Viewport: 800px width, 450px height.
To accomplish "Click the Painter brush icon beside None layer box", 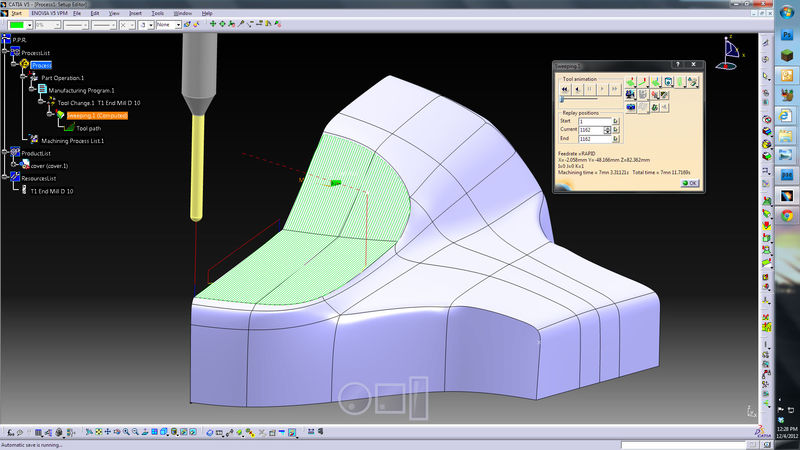I will point(187,24).
